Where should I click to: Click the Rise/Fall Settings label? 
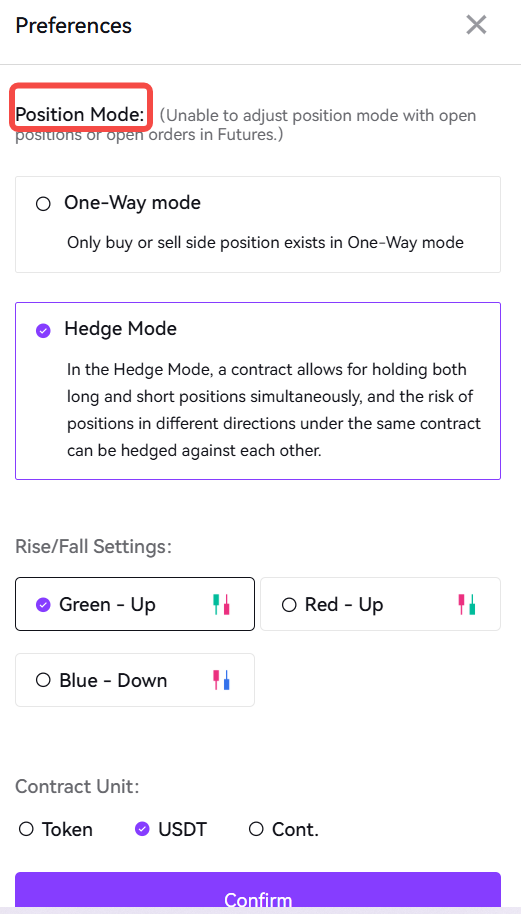(93, 547)
